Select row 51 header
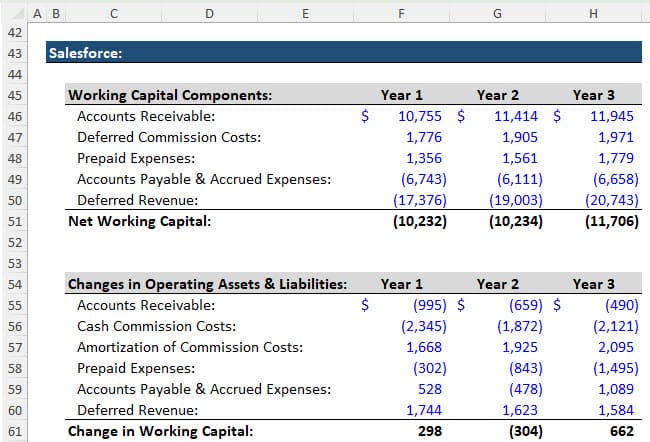This screenshot has height=442, width=650. click(15, 221)
